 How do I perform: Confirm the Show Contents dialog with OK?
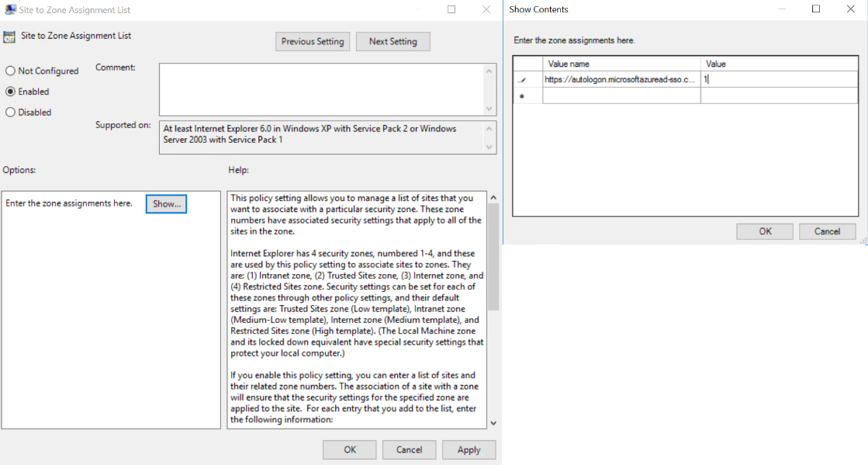pos(764,231)
